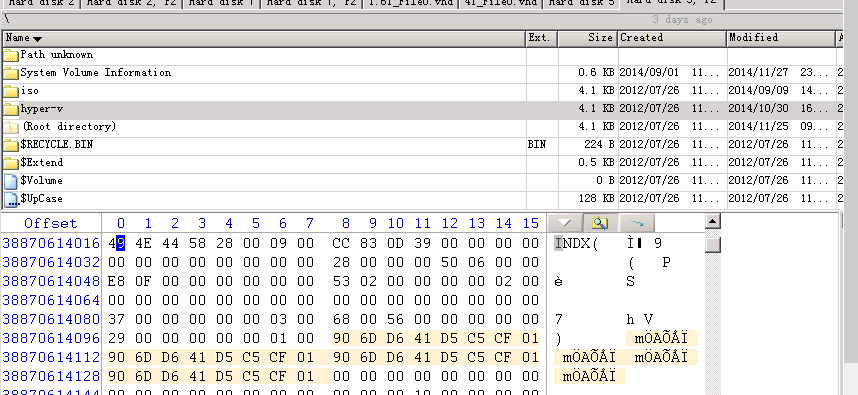This screenshot has width=858, height=395.
Task: Click the $Volume file icon
Action: (x=11, y=182)
